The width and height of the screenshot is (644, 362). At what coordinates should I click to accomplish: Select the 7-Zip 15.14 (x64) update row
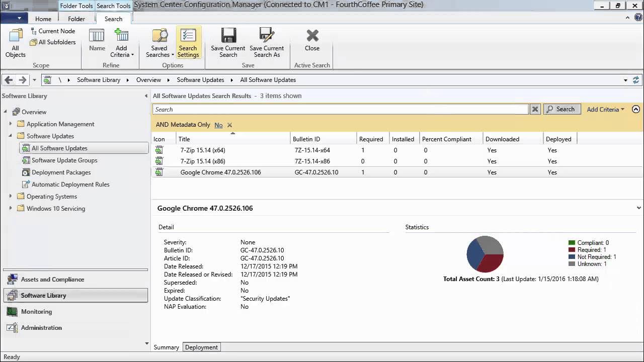[x=397, y=150]
